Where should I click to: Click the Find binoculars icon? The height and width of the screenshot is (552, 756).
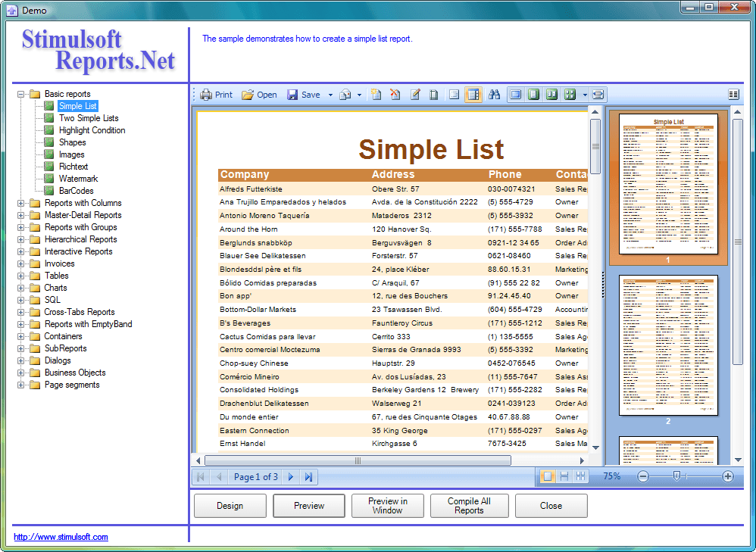(494, 95)
